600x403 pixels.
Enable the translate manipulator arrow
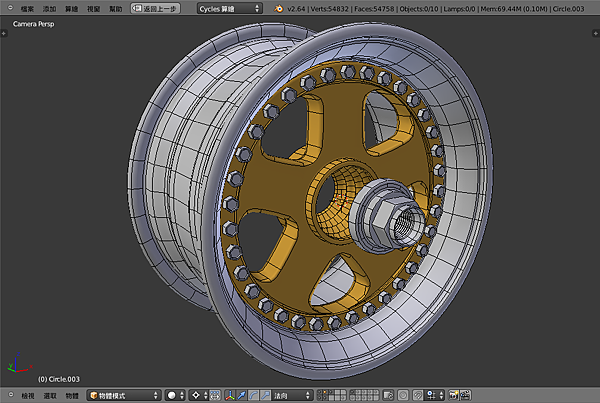(x=242, y=395)
